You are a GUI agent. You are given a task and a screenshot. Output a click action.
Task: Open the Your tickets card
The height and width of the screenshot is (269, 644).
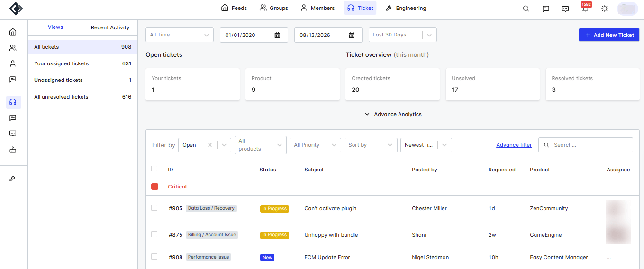point(193,84)
